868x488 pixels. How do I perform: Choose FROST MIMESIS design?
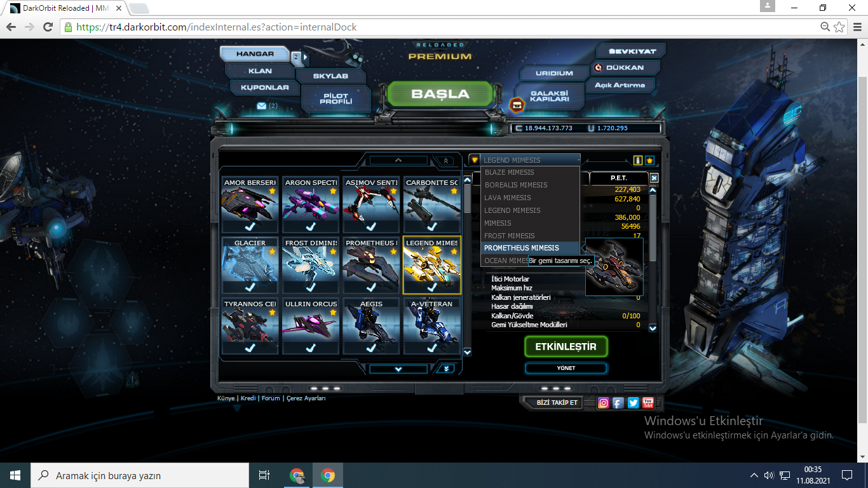[530, 236]
